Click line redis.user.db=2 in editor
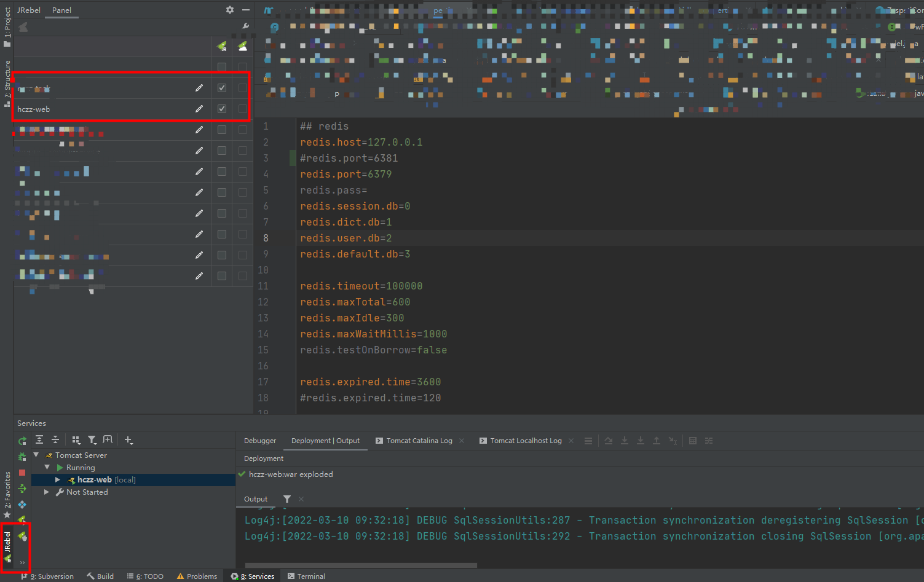 click(x=346, y=238)
